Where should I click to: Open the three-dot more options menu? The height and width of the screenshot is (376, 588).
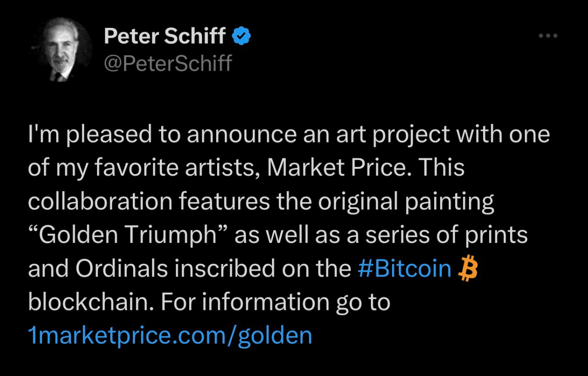(548, 36)
